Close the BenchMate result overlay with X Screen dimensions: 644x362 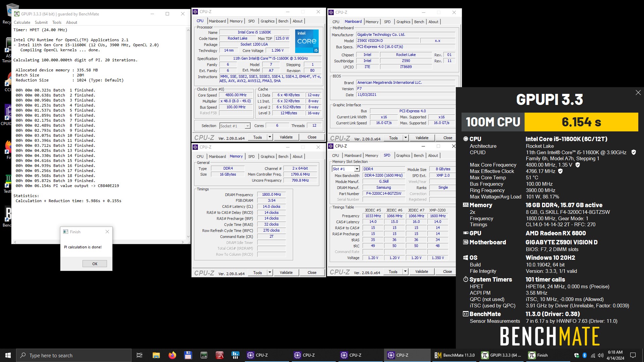638,93
